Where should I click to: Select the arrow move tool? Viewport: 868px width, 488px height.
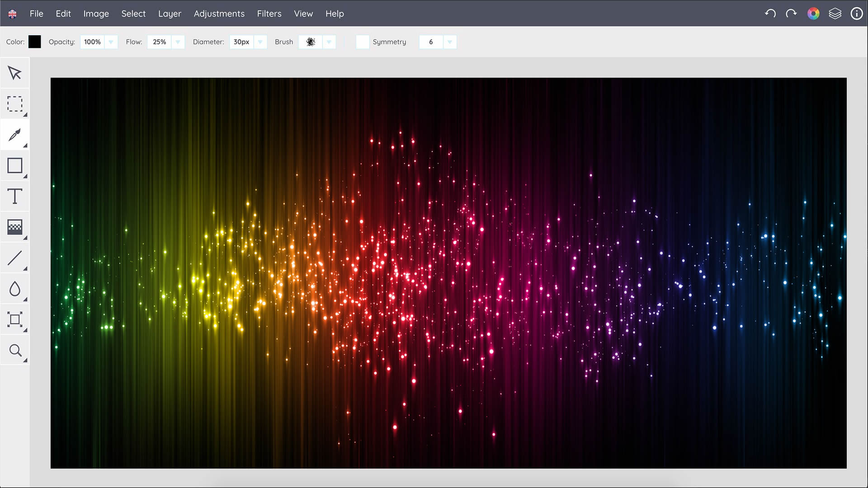pyautogui.click(x=14, y=73)
